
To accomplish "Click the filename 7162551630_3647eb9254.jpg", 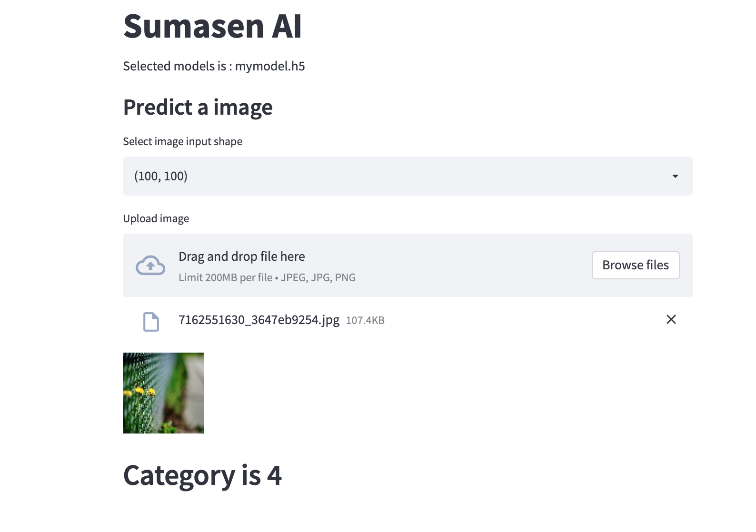I will click(x=259, y=320).
